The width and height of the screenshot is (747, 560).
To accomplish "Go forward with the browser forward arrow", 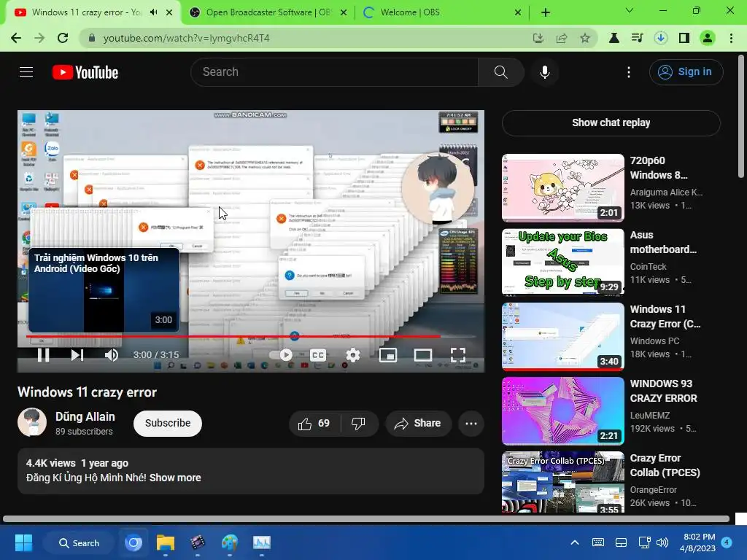I will click(x=39, y=38).
